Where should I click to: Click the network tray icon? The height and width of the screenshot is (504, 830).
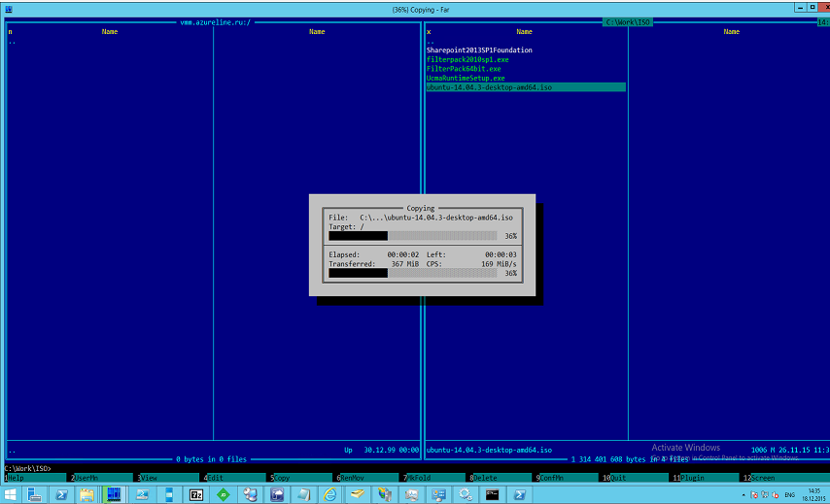765,495
